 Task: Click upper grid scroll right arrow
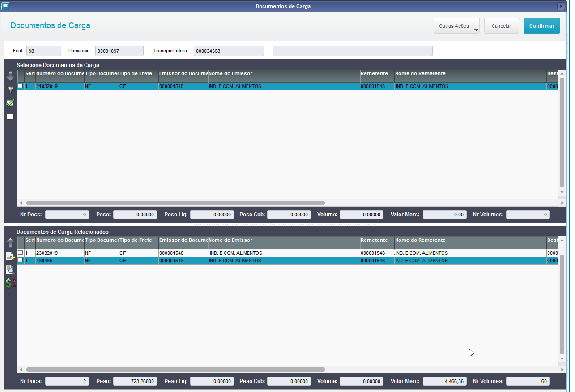(x=562, y=203)
